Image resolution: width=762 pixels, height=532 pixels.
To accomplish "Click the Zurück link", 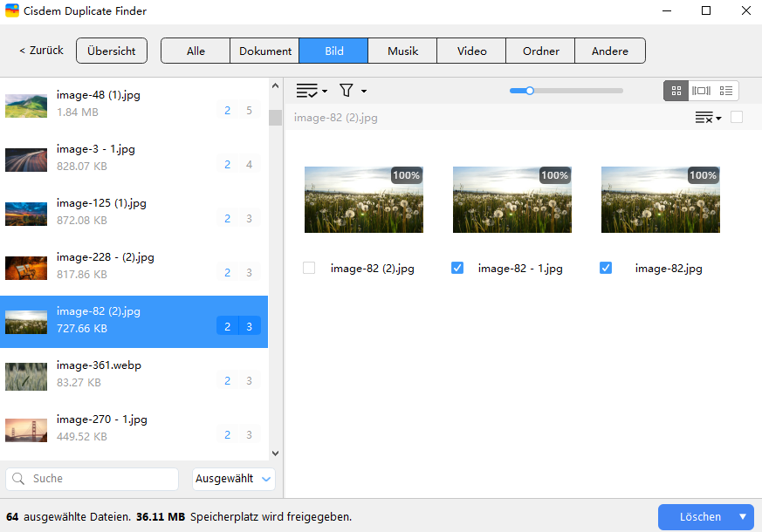I will click(39, 51).
